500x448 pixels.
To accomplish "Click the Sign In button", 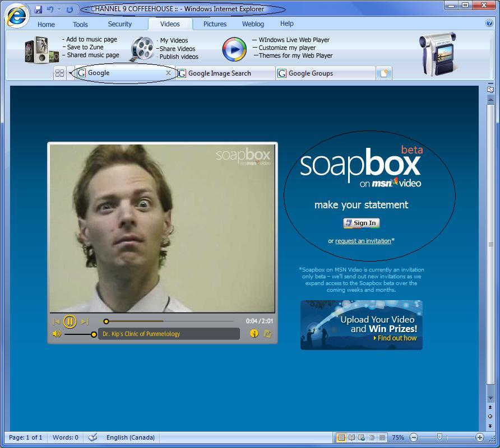I will click(x=362, y=223).
